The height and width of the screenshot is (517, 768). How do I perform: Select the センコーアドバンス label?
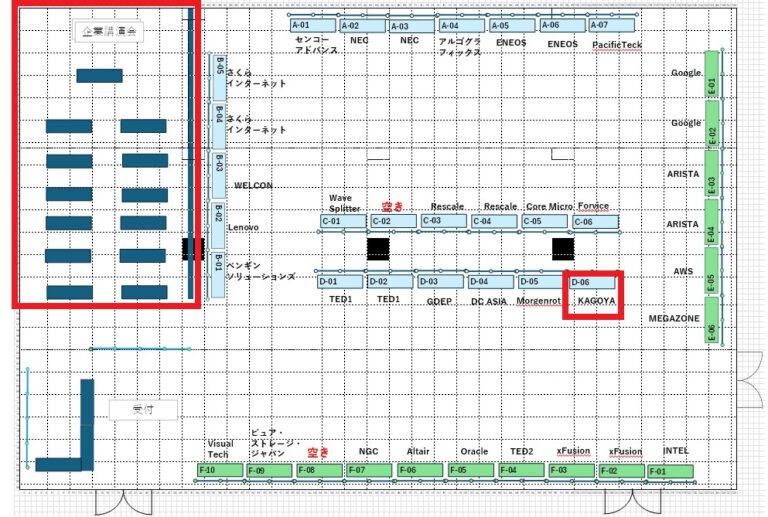point(316,45)
